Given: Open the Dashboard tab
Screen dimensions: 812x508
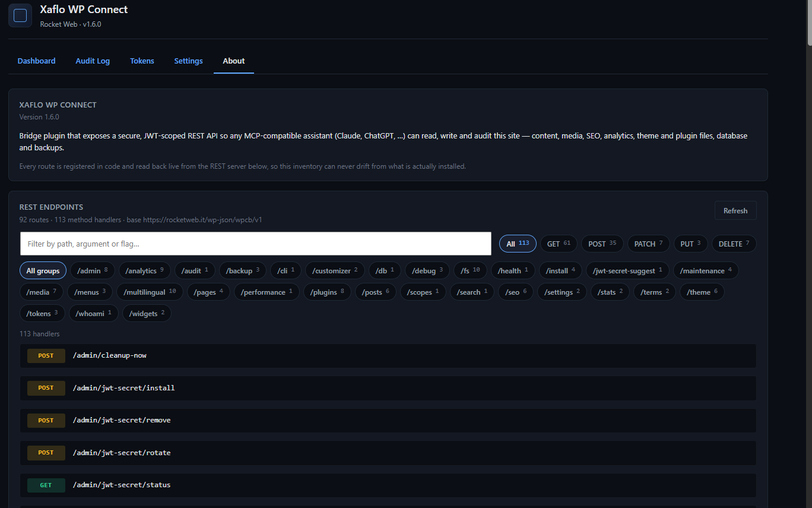Looking at the screenshot, I should pyautogui.click(x=36, y=61).
